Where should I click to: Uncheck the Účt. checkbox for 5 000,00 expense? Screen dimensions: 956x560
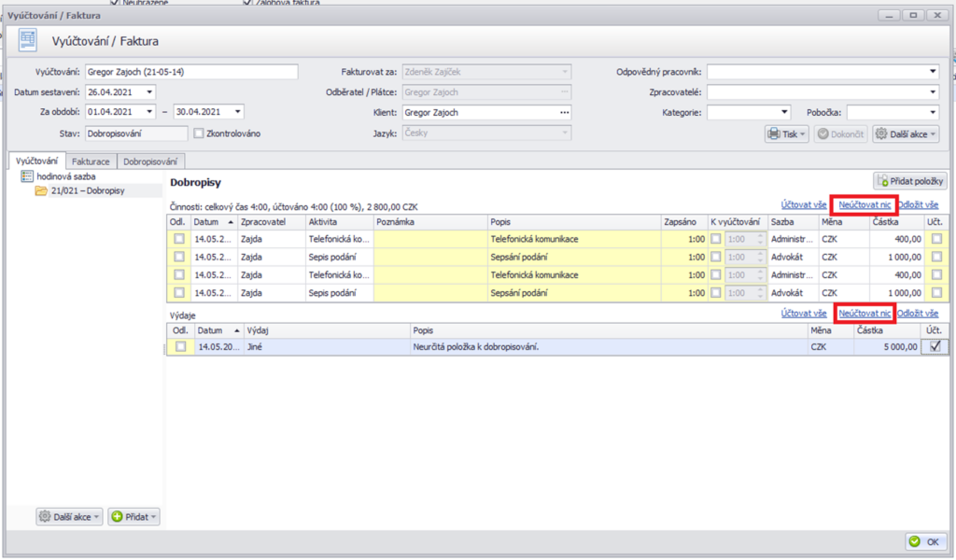(x=935, y=346)
